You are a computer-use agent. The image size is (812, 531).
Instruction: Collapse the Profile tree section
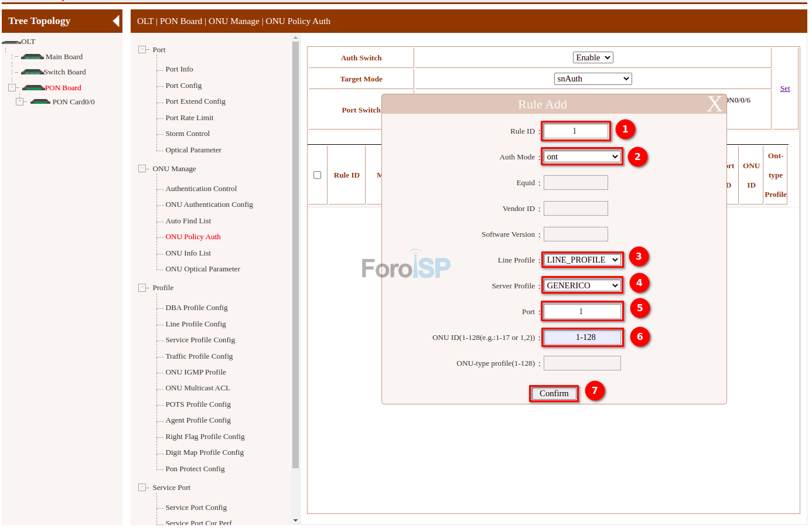pyautogui.click(x=142, y=288)
